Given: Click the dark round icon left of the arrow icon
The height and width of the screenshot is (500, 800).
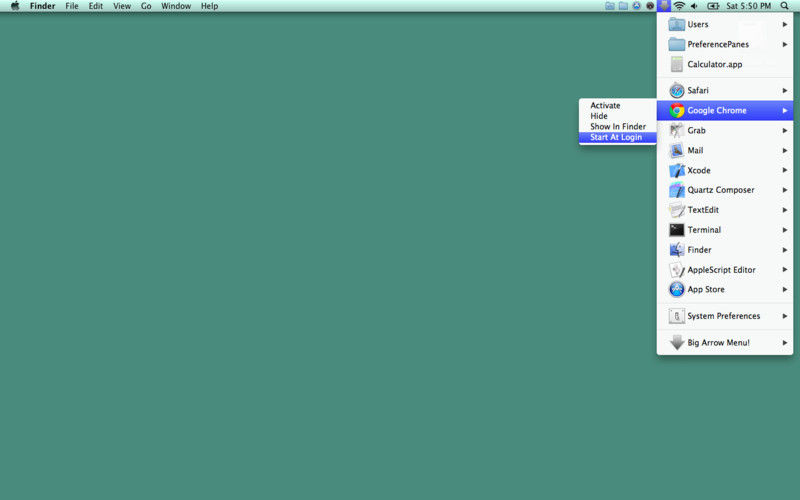Looking at the screenshot, I should click(x=650, y=6).
